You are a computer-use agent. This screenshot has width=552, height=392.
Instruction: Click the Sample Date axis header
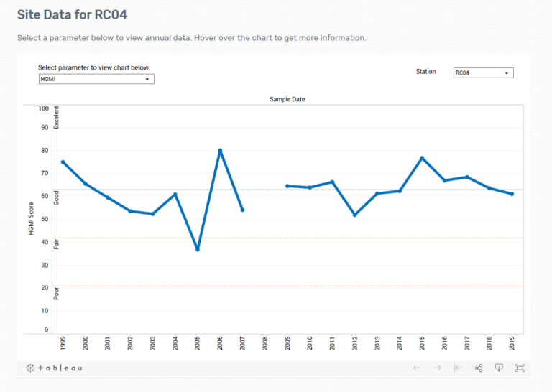pyautogui.click(x=287, y=98)
